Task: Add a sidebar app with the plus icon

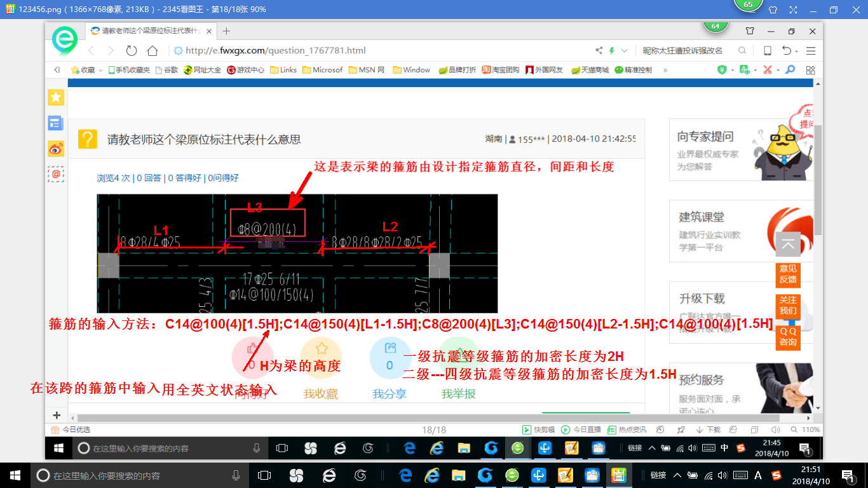Action: pos(56,416)
